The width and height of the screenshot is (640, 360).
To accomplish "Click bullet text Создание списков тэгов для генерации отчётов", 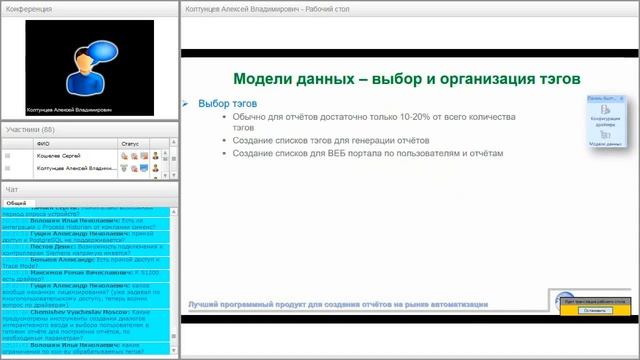I will point(331,140).
